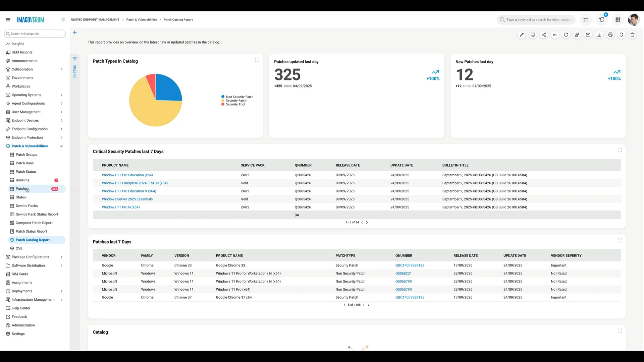The width and height of the screenshot is (644, 362).
Task: Open Patches navigation item
Action: (x=36, y=189)
